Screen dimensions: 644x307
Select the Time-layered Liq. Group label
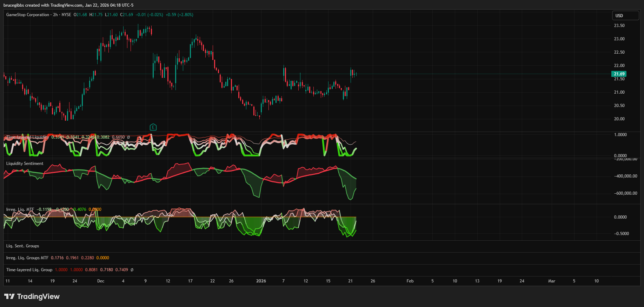(x=29, y=270)
